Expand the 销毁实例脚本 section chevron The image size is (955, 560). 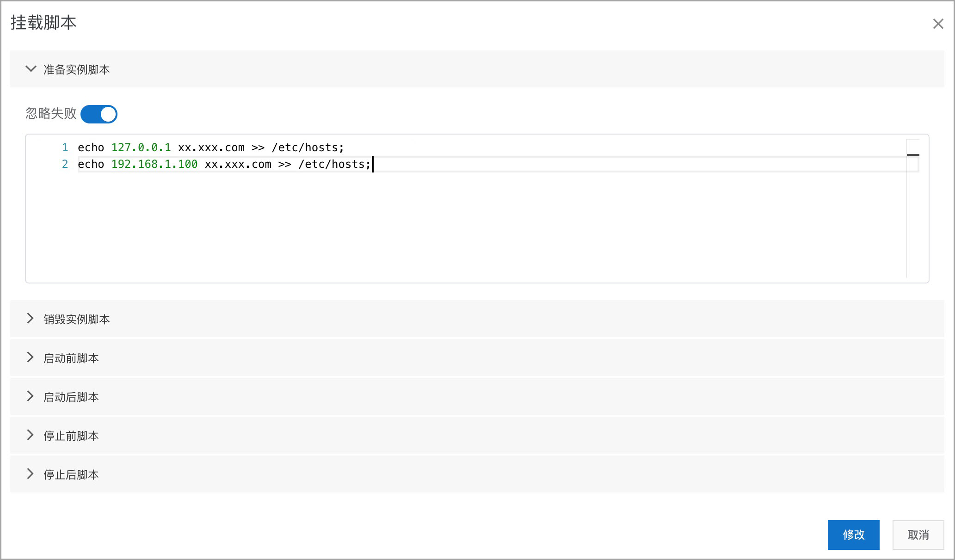click(x=30, y=318)
